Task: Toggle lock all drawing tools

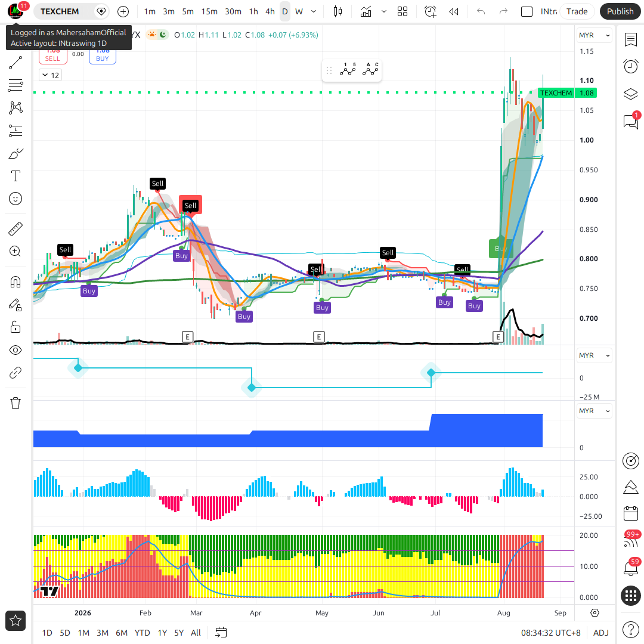Action: coord(16,327)
